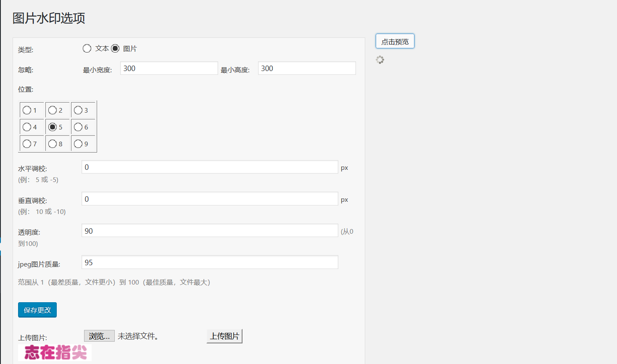Click the (例: 10 或 -10) hint
The width and height of the screenshot is (617, 364).
point(42,211)
